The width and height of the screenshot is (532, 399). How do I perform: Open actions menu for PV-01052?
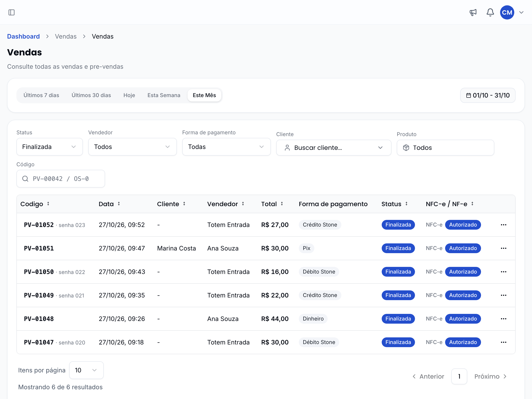point(503,225)
